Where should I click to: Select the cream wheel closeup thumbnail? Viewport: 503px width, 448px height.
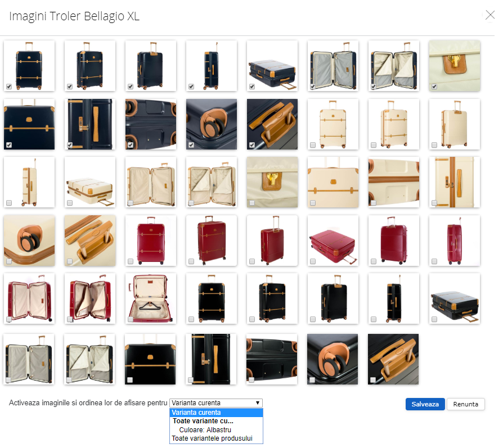29,241
